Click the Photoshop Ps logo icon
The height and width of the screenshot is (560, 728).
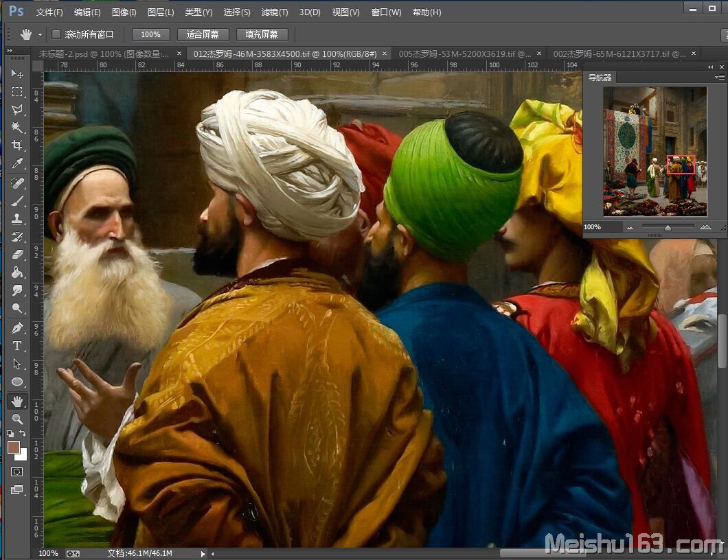[16, 11]
